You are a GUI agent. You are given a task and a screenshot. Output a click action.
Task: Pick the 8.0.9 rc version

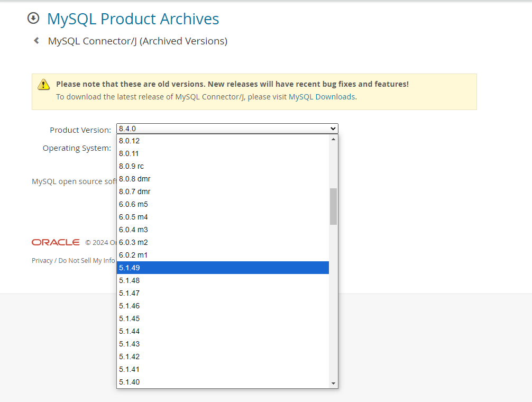(223, 166)
